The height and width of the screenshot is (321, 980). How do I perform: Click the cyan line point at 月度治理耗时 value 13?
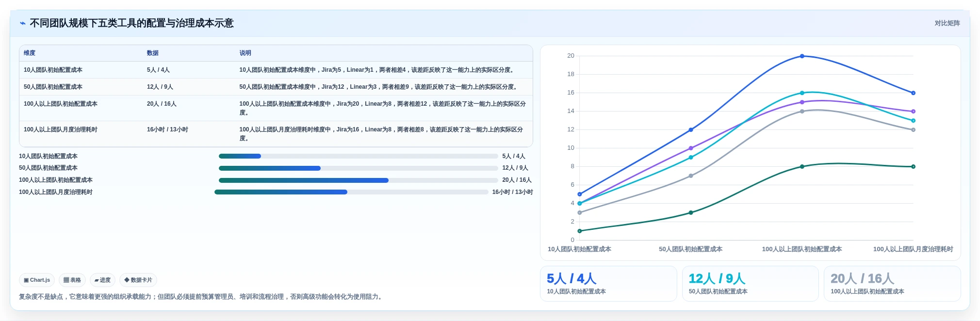[913, 121]
